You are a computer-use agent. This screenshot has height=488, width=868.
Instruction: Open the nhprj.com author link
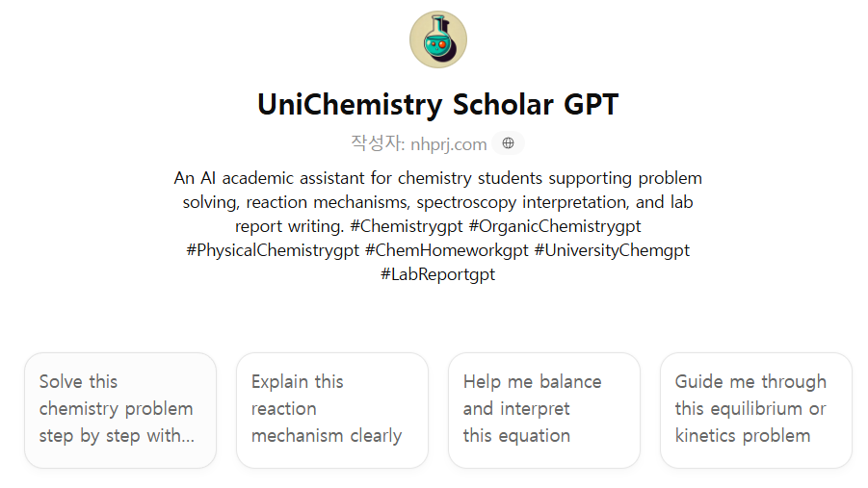click(x=448, y=144)
